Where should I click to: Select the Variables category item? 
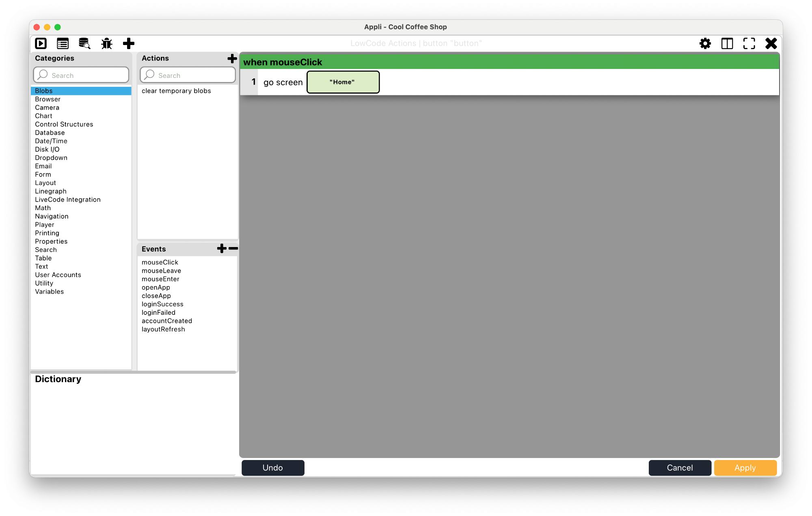click(x=49, y=291)
